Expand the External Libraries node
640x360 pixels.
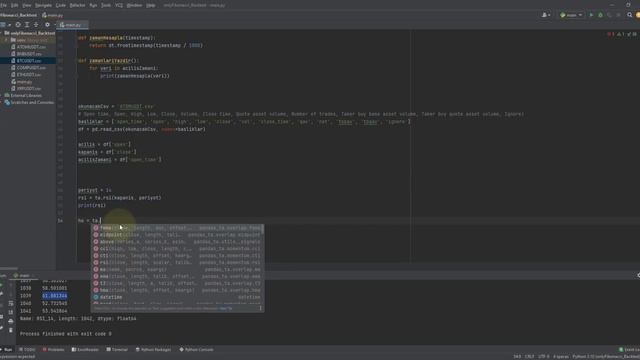tap(2, 96)
